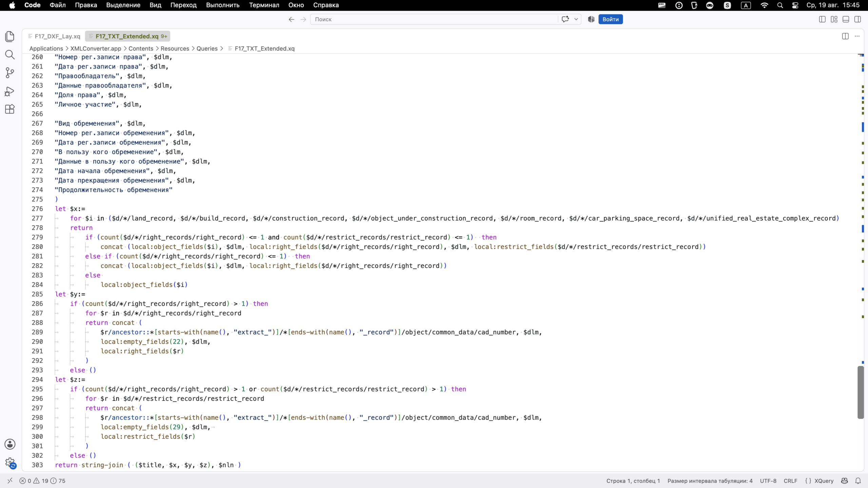Image resolution: width=868 pixels, height=488 pixels.
Task: Open the Manage gear icon
Action: tap(10, 463)
